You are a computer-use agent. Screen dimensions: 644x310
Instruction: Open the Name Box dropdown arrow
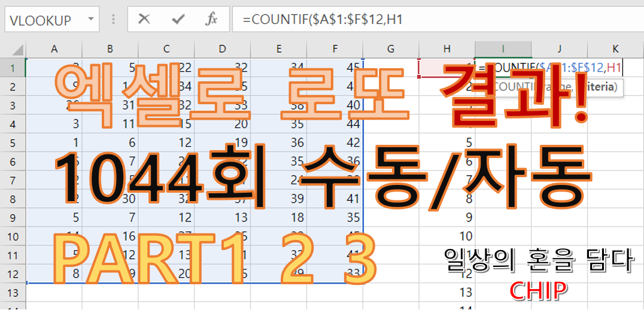91,19
